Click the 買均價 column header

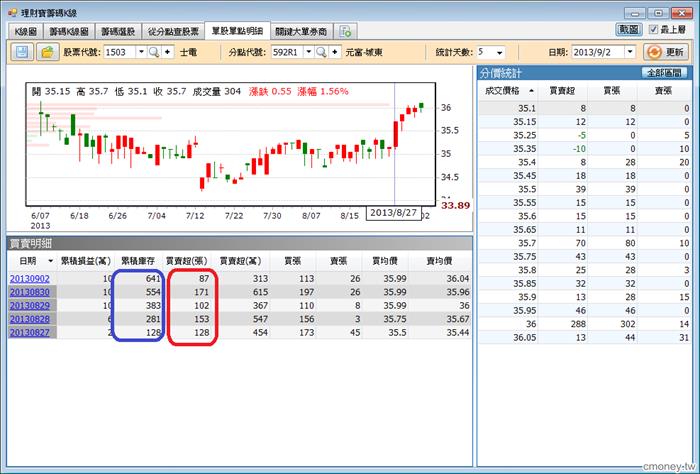385,261
